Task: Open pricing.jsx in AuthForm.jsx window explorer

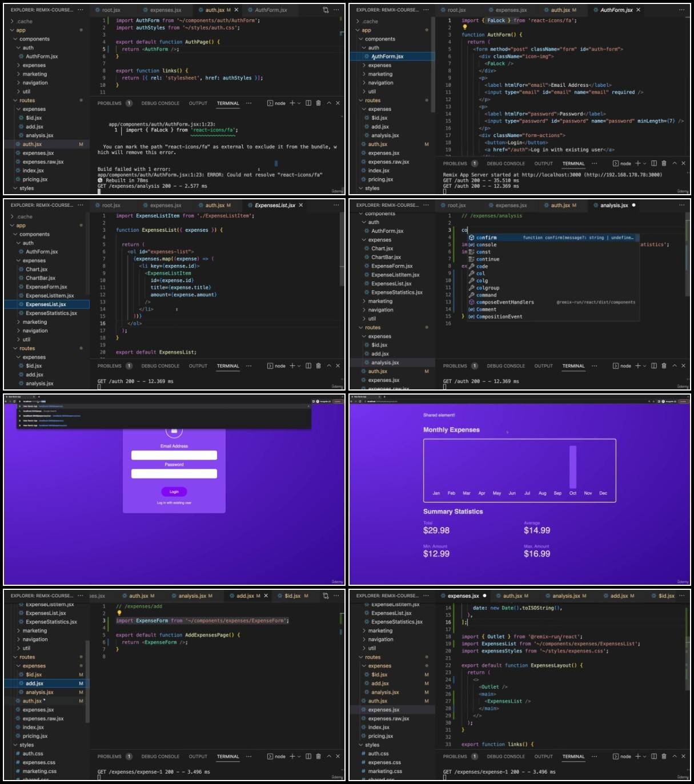Action: click(380, 179)
